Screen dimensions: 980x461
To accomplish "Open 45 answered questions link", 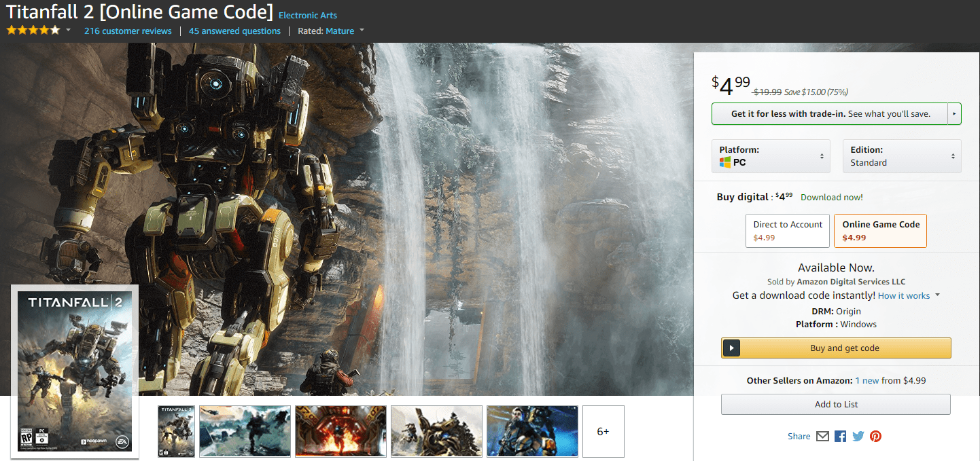I will click(234, 31).
